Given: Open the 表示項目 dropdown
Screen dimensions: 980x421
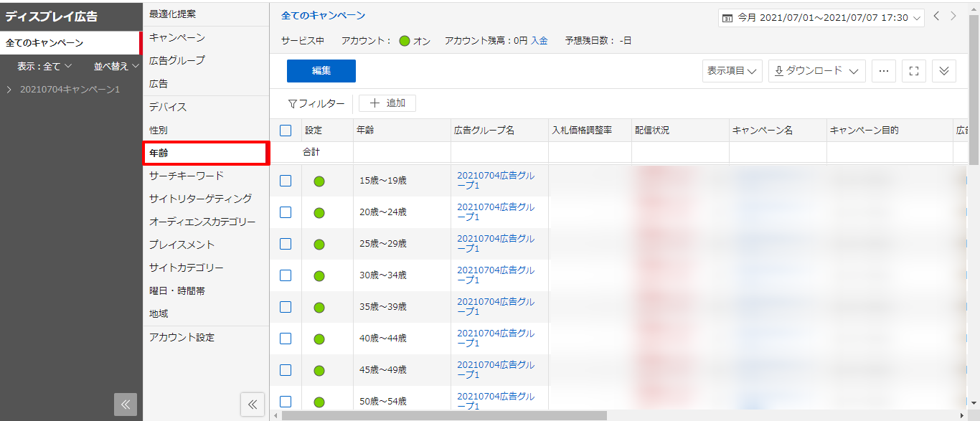Looking at the screenshot, I should 732,71.
